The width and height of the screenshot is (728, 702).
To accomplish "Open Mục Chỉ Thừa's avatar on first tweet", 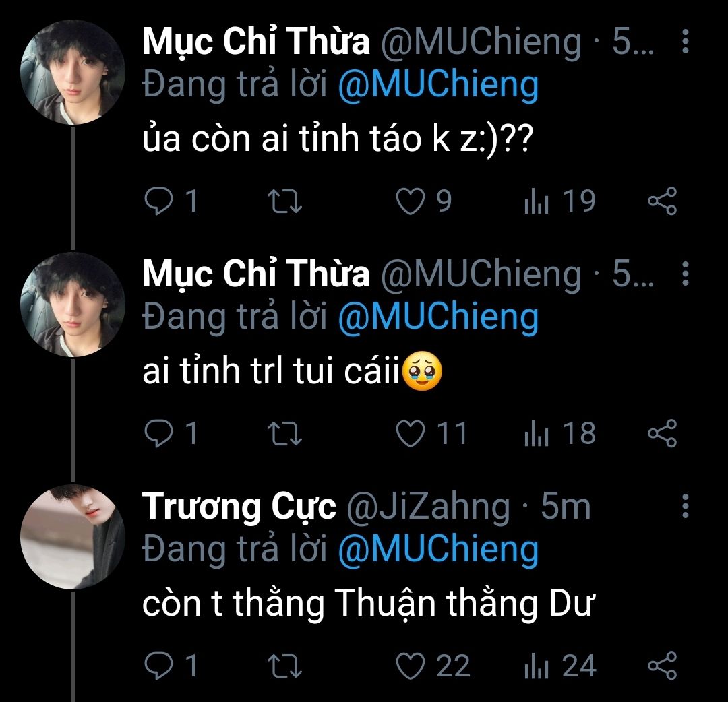I will pyautogui.click(x=73, y=72).
